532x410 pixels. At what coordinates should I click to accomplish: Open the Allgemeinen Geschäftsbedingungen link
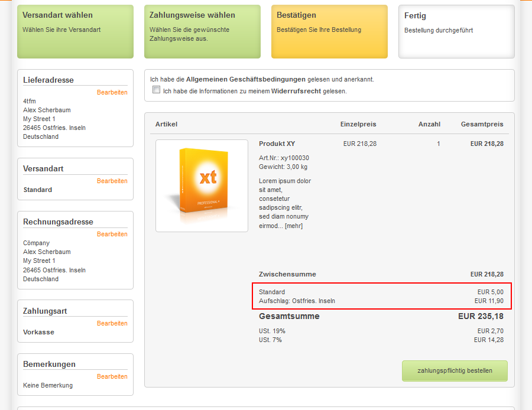(x=245, y=79)
